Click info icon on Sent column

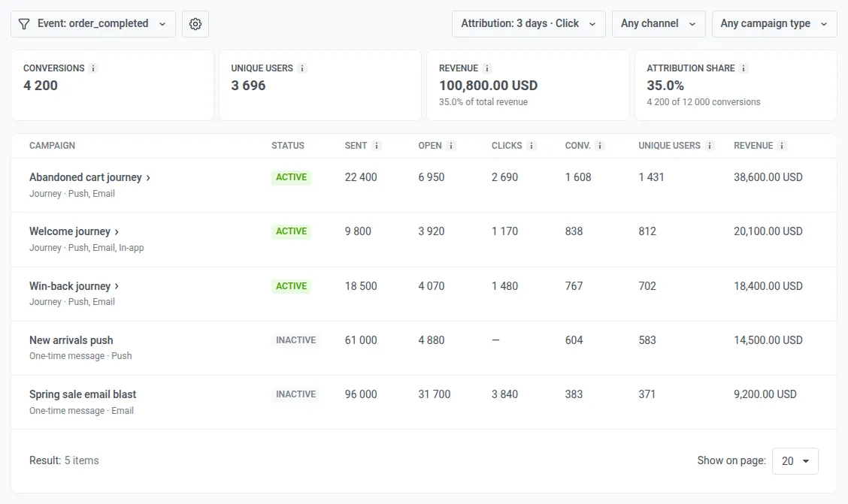[x=377, y=145]
